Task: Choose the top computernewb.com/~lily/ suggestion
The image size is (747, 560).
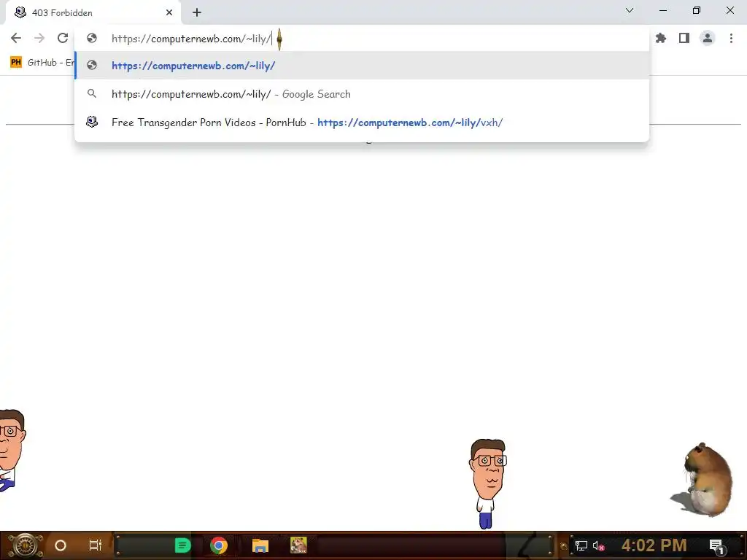Action: tap(362, 65)
